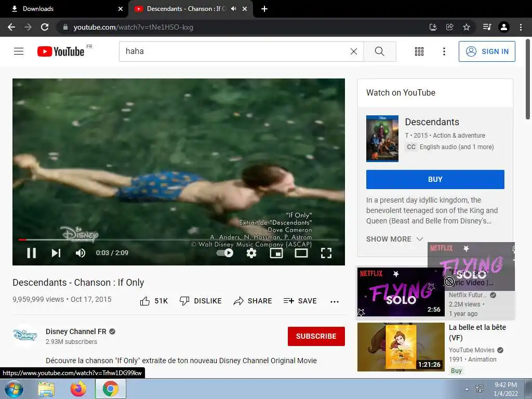This screenshot has width=532, height=399.
Task: Clear the search box text
Action: 353,51
